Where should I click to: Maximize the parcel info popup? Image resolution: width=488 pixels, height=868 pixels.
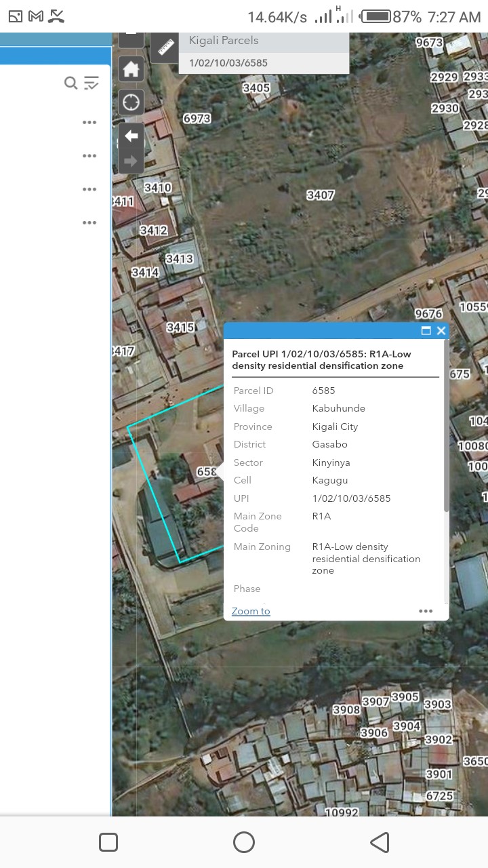(x=426, y=331)
